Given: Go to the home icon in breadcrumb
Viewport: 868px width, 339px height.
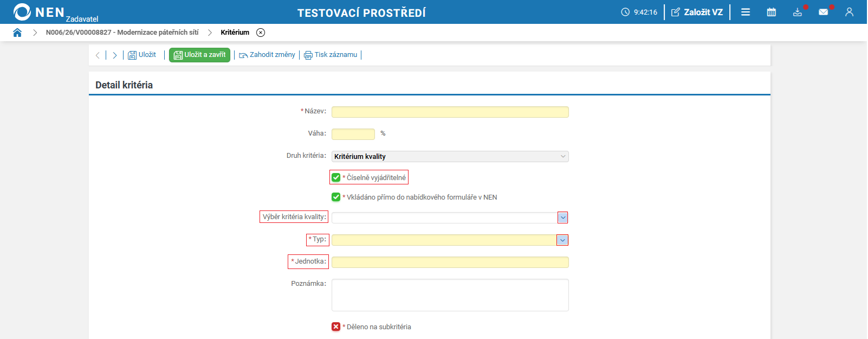Looking at the screenshot, I should [x=17, y=33].
